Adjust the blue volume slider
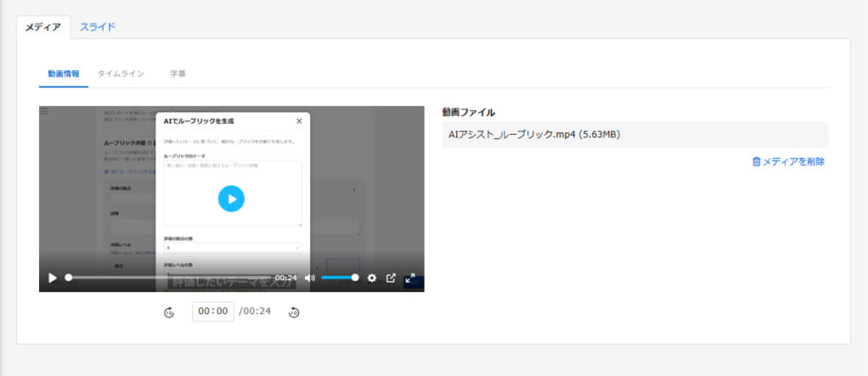Image resolution: width=868 pixels, height=376 pixels. coord(339,278)
